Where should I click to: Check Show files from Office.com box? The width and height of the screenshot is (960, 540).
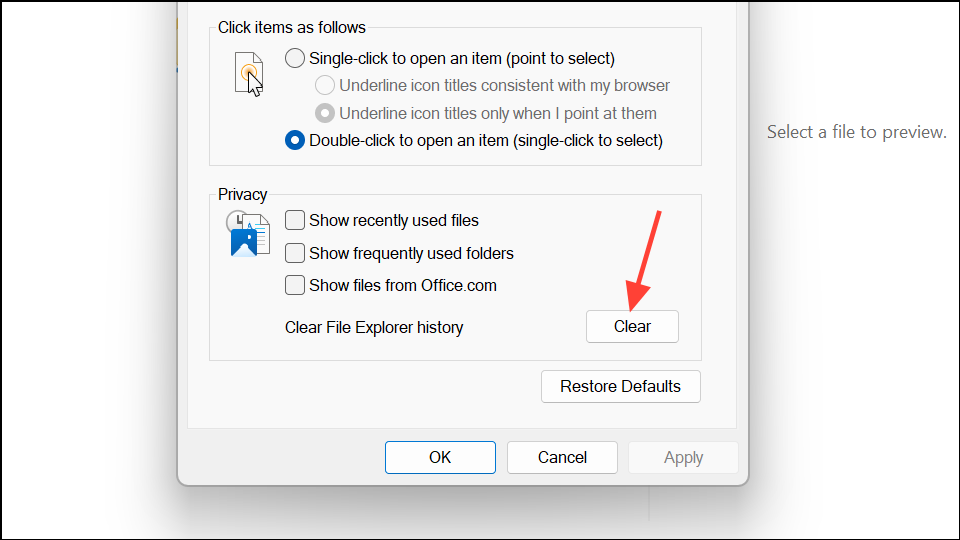[x=294, y=285]
